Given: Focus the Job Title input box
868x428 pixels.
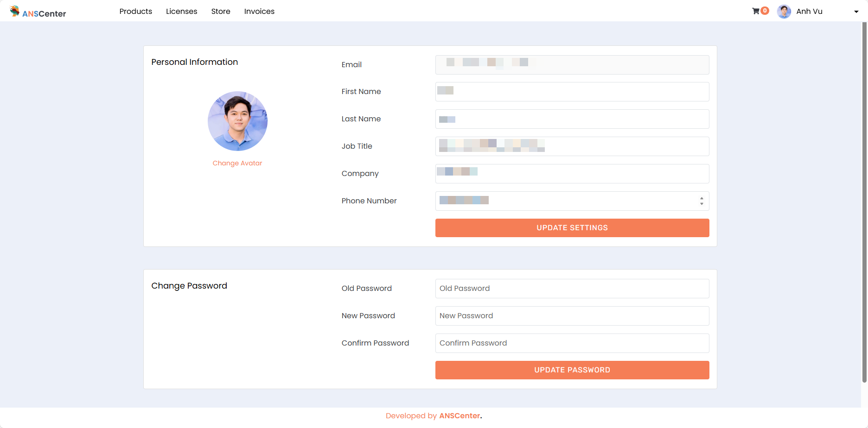Looking at the screenshot, I should [x=572, y=146].
